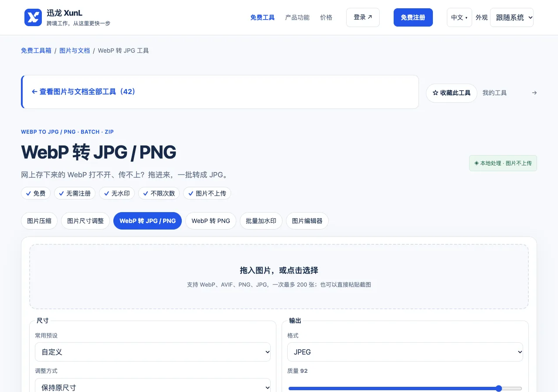Open the 图片编辑器 tool tab
Viewport: 558px width, 392px height.
307,221
